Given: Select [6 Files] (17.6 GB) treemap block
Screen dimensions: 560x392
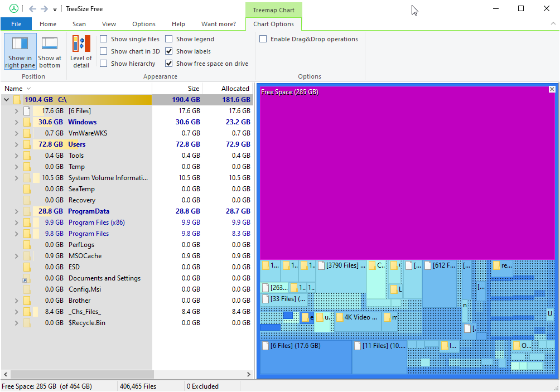Looking at the screenshot, I should [306, 357].
